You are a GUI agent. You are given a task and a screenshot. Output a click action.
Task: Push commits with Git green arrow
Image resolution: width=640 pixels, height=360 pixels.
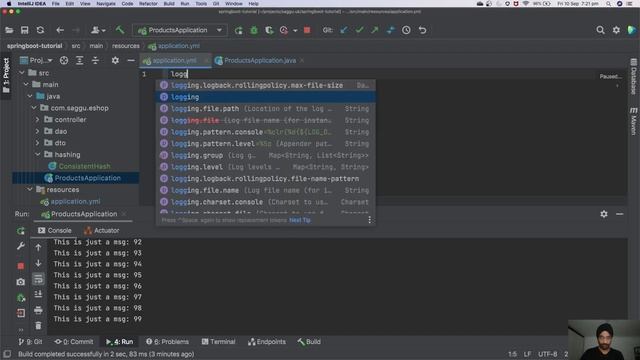pos(375,30)
